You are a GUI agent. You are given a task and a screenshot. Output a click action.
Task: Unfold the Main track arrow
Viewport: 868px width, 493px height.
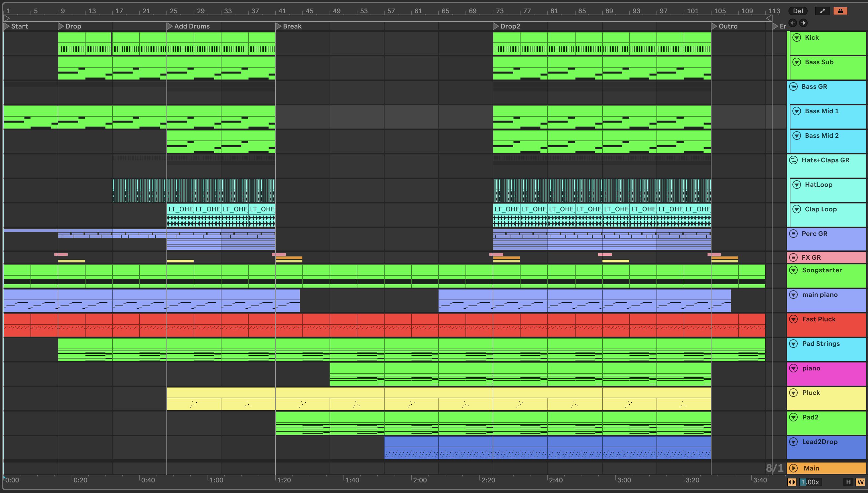793,468
